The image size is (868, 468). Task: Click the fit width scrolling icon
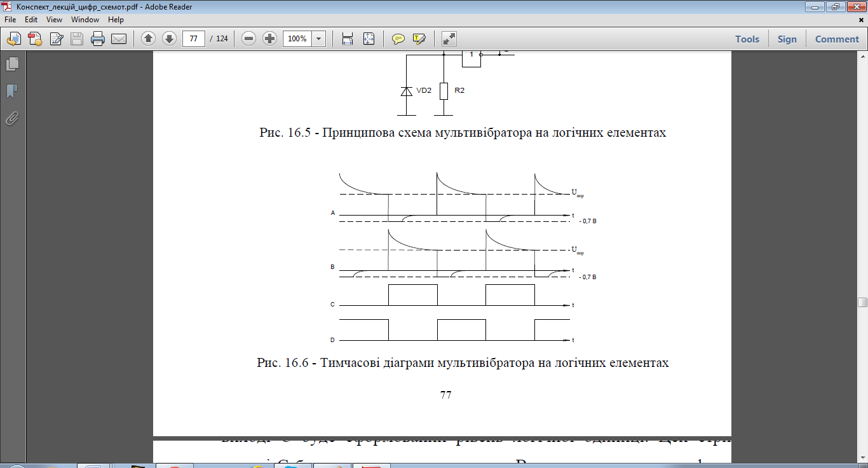pyautogui.click(x=348, y=39)
